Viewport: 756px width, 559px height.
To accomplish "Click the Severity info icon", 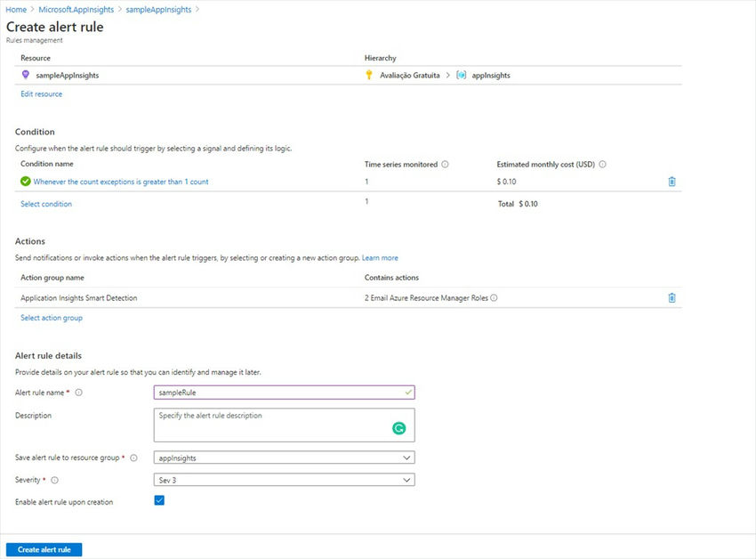I will (x=54, y=480).
